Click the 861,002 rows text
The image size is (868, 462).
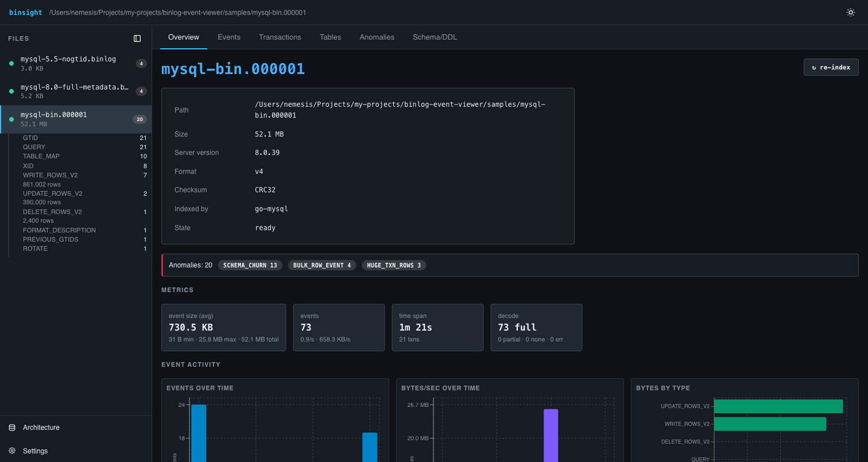[x=42, y=184]
